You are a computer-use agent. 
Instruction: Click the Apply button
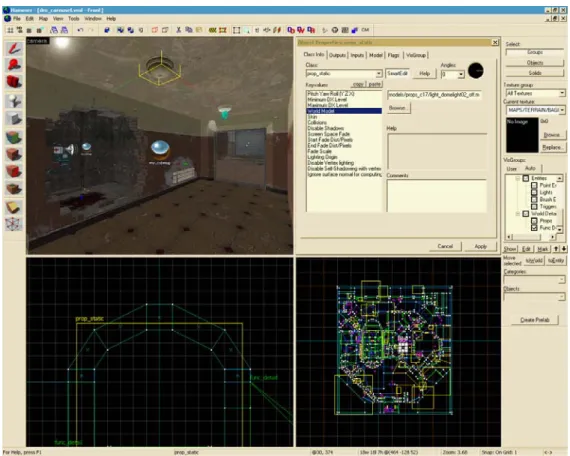click(481, 247)
